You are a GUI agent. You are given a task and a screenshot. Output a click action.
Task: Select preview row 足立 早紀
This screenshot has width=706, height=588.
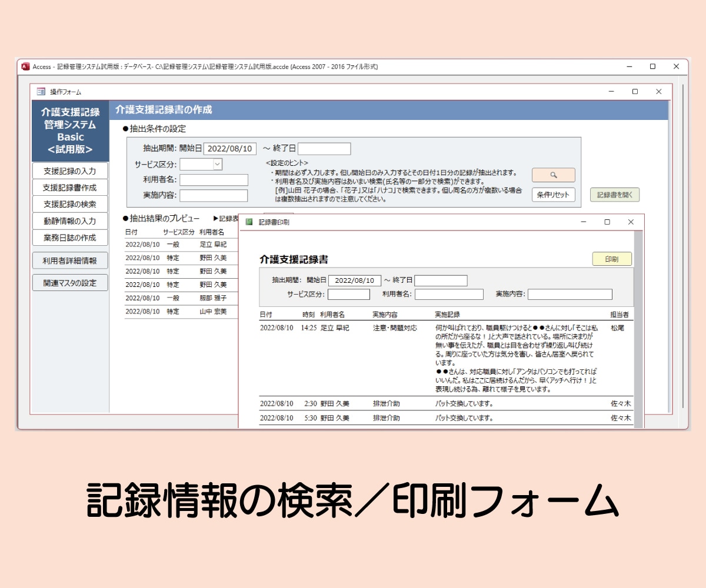[181, 244]
